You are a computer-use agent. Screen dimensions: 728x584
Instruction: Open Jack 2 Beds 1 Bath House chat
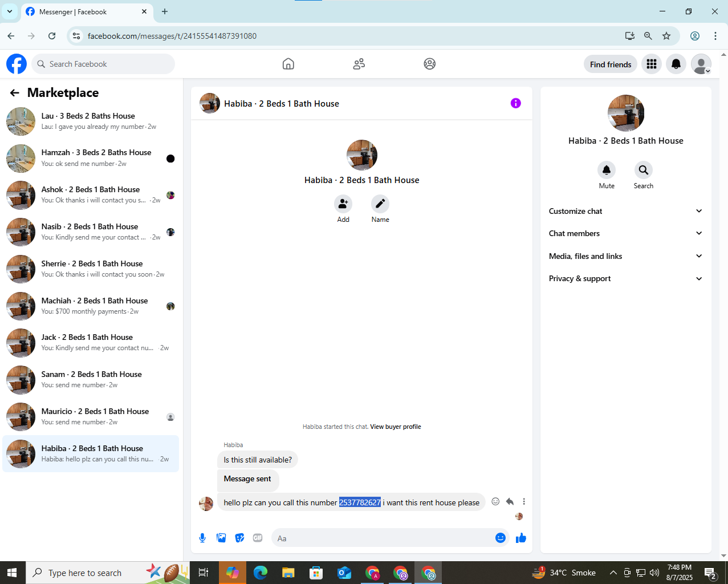point(91,343)
